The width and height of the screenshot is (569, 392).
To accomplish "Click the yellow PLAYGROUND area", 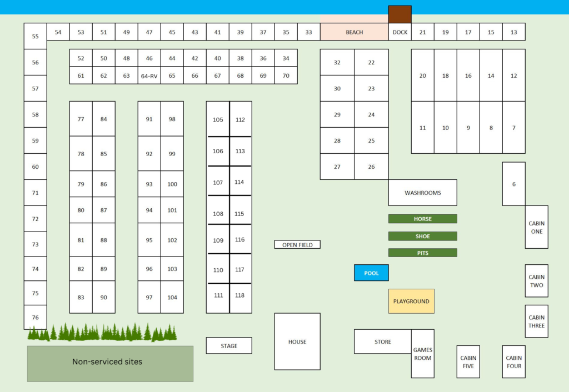I will 411,301.
